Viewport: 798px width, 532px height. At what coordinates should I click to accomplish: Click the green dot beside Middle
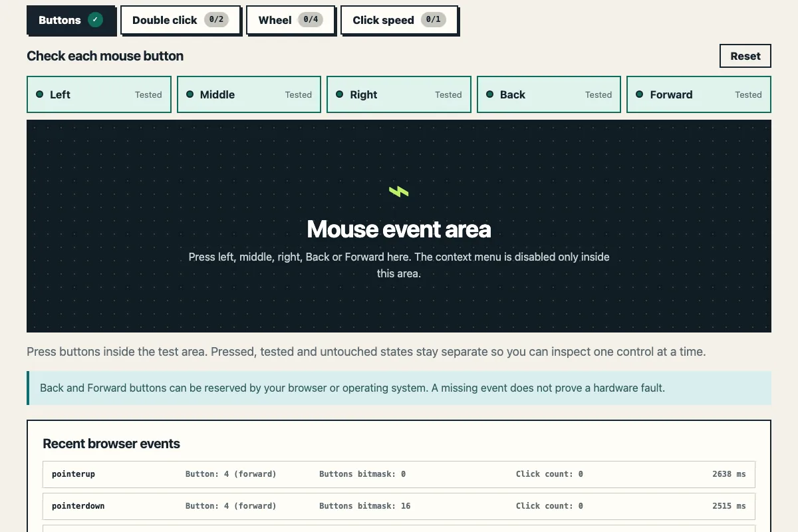click(x=190, y=94)
